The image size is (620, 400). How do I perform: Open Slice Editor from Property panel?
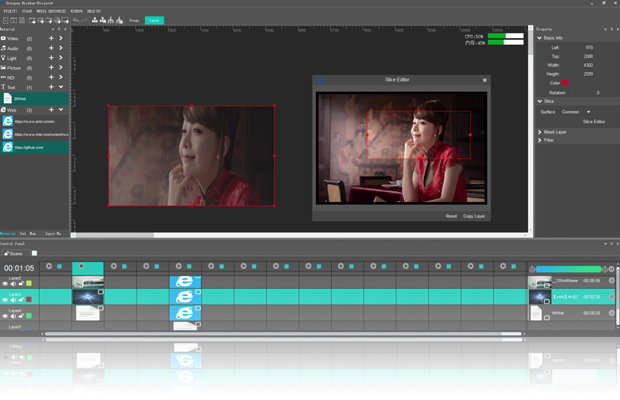594,122
